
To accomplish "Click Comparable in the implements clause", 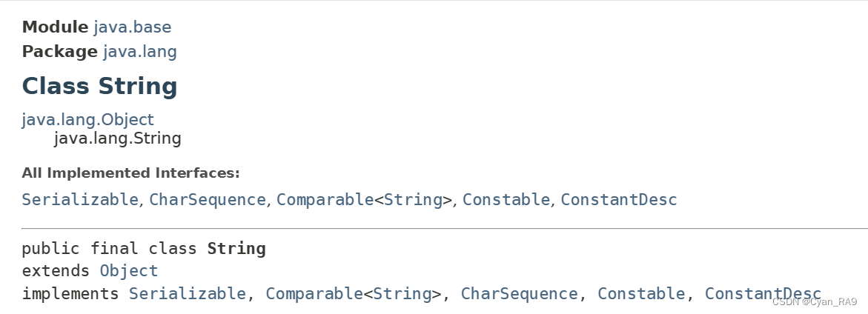I will 314,293.
